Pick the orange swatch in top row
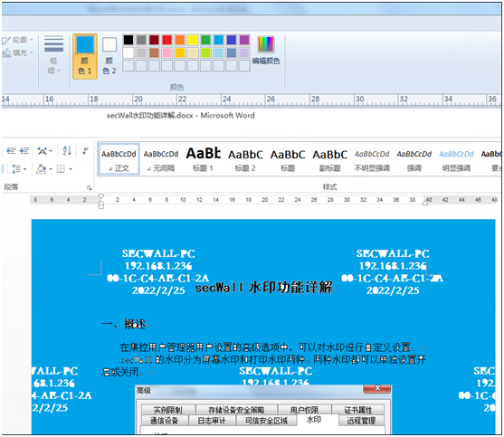504x437 pixels. coord(180,40)
